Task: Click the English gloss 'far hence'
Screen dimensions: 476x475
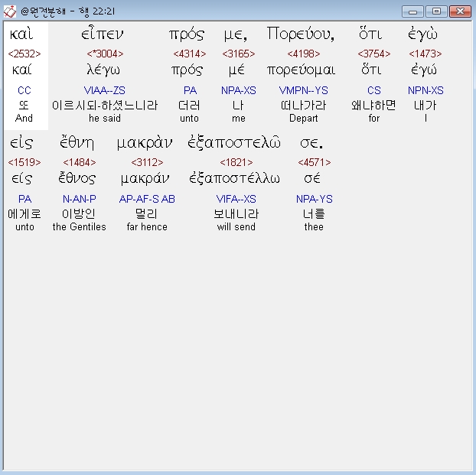Action: coord(147,227)
